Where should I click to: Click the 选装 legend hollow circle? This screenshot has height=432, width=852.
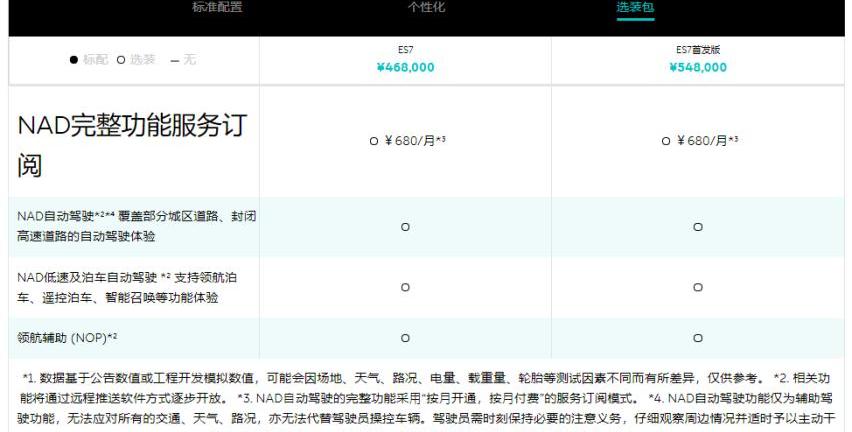121,60
